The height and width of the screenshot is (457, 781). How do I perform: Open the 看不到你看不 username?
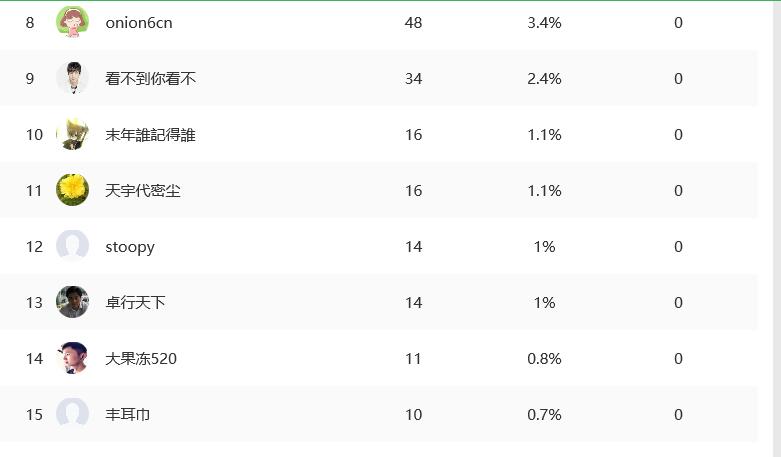[x=150, y=79]
